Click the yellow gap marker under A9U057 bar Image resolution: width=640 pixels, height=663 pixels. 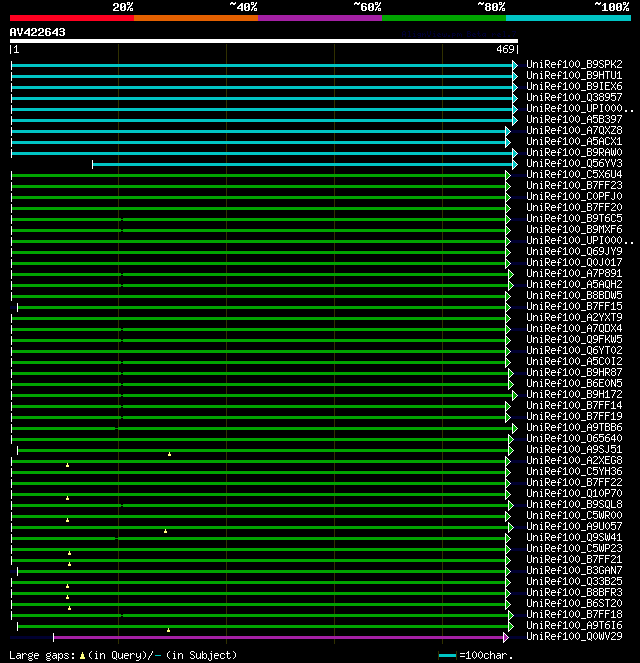pyautogui.click(x=166, y=531)
